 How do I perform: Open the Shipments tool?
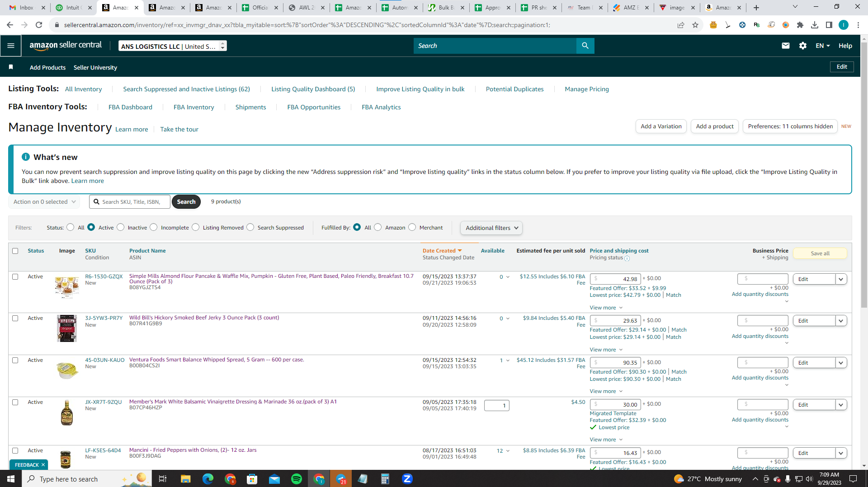[x=251, y=107]
